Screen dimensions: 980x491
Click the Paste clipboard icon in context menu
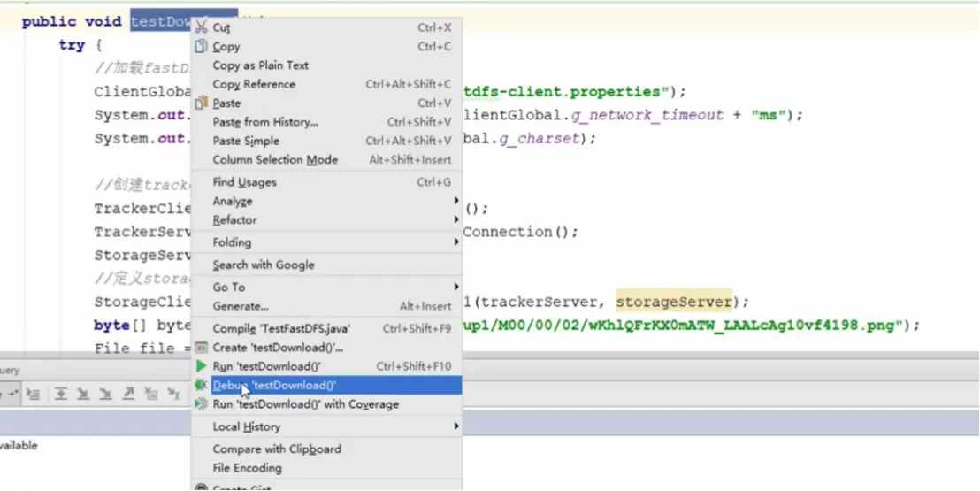click(x=201, y=103)
